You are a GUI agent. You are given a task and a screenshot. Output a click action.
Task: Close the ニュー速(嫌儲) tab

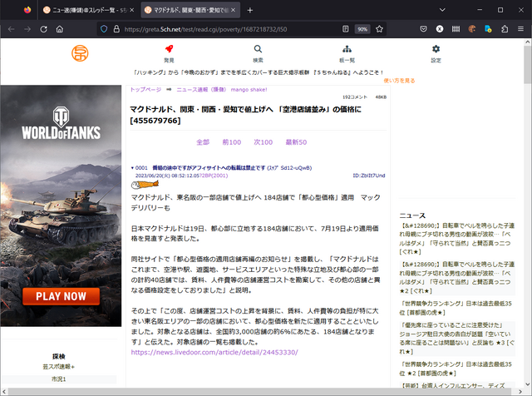pos(132,10)
